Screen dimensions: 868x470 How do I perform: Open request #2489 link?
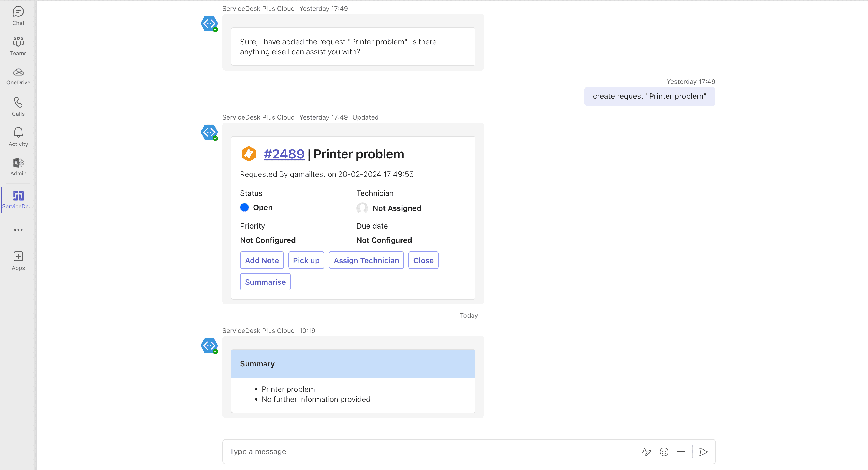click(284, 154)
